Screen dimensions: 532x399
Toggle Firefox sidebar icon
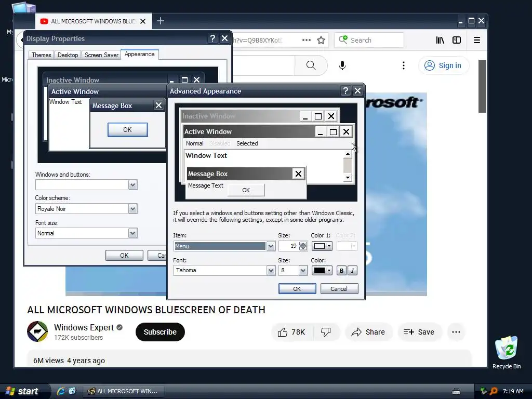click(x=457, y=40)
